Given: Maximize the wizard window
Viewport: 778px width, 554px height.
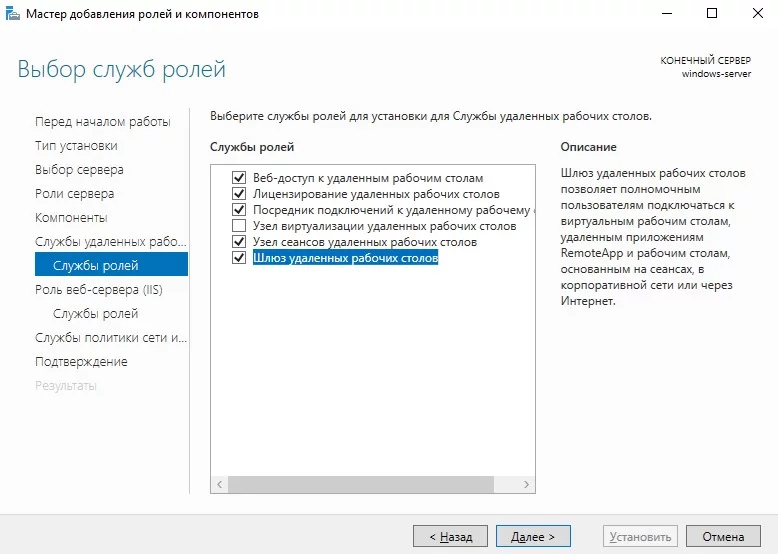Looking at the screenshot, I should tap(712, 13).
